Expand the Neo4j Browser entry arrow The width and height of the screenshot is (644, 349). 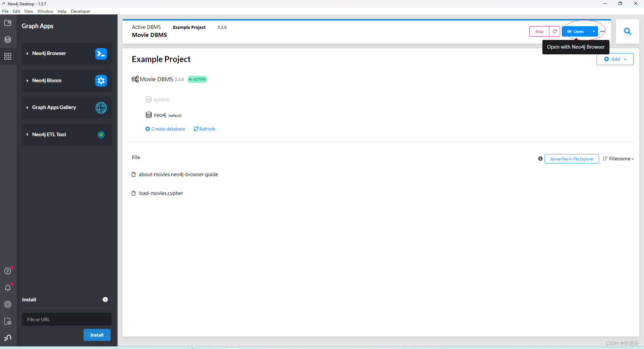click(28, 54)
